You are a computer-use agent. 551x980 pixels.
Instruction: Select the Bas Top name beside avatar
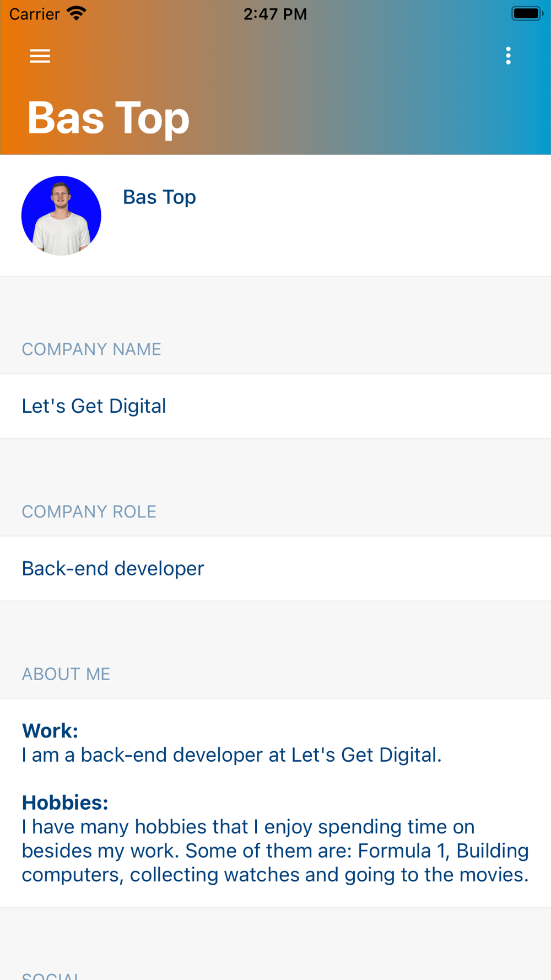click(159, 197)
